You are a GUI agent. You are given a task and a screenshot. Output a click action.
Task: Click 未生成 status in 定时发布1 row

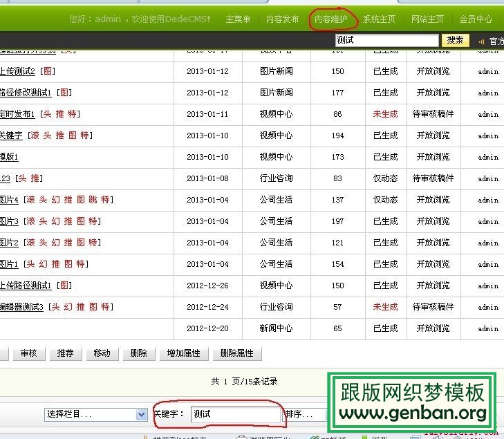(385, 114)
